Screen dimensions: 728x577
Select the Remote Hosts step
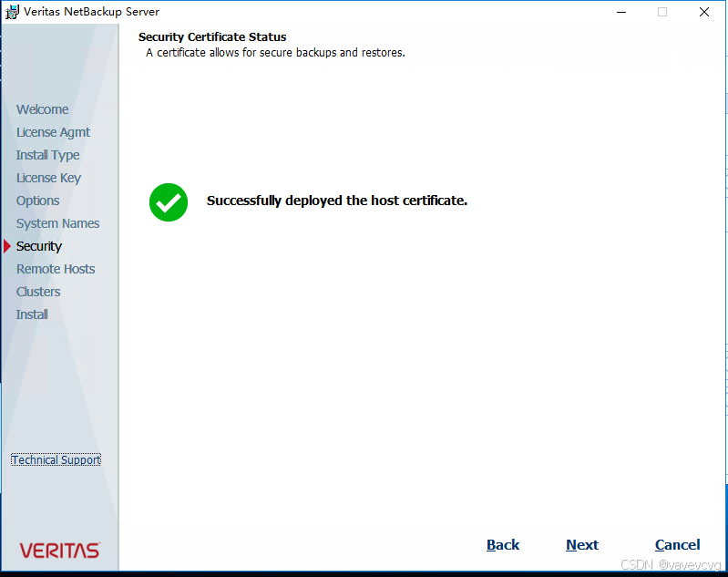click(56, 269)
